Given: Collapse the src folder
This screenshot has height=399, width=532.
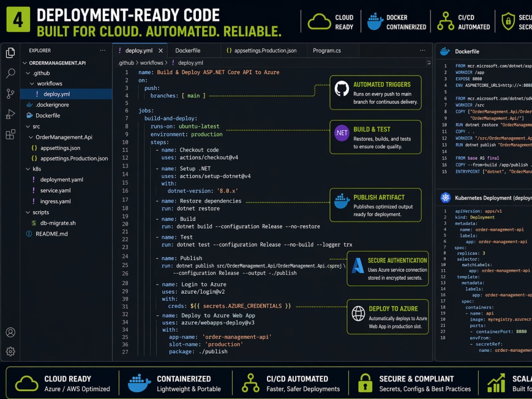Looking at the screenshot, I should click(28, 127).
